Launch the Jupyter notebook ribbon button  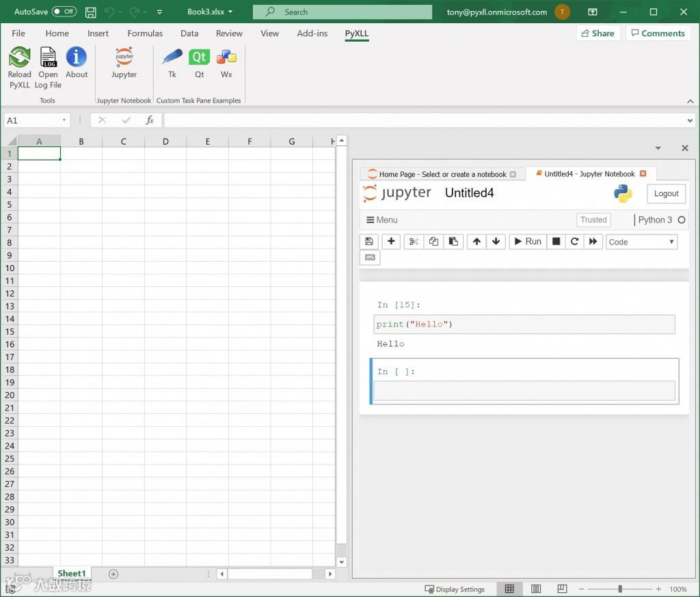click(x=124, y=63)
